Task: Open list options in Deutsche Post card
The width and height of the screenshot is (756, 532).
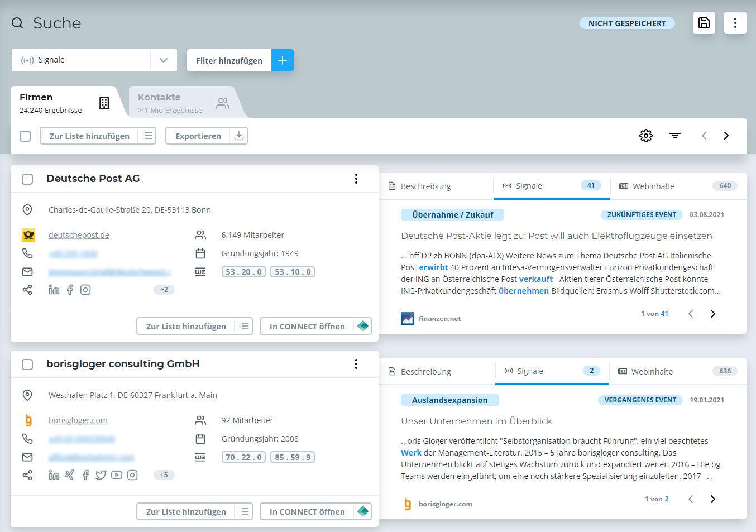Action: (244, 326)
